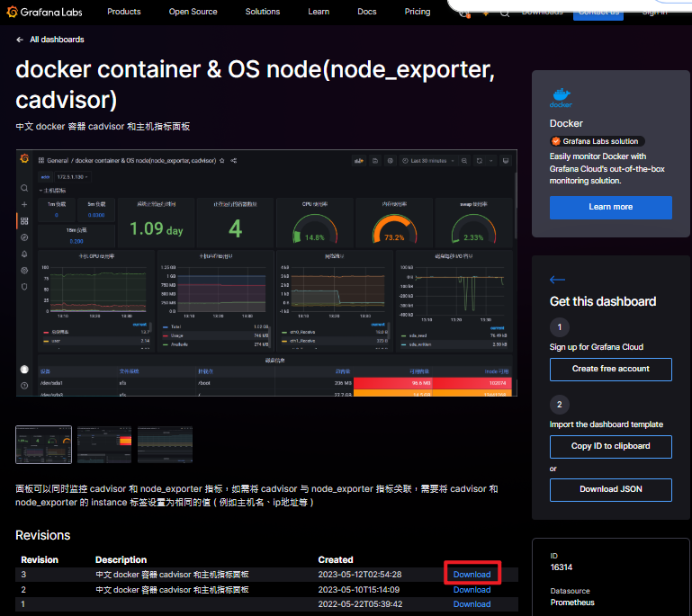This screenshot has width=692, height=616.
Task: Collapse the 主机指标 row in the preview
Action: click(52, 191)
